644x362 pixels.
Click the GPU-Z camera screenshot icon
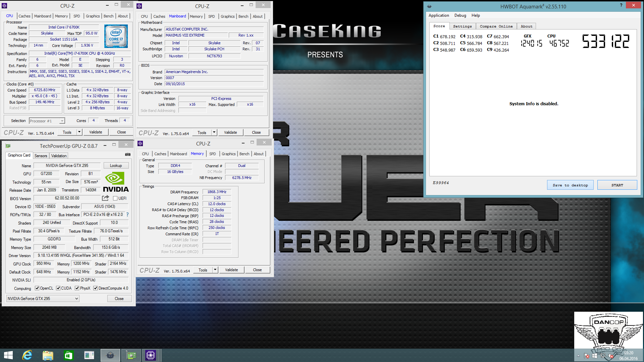(128, 155)
